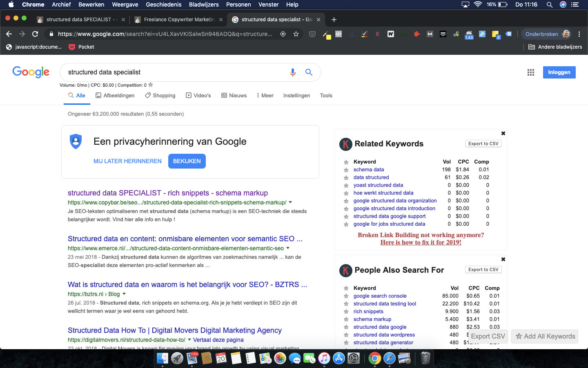
Task: Click the blue magnifier search button
Action: click(309, 72)
